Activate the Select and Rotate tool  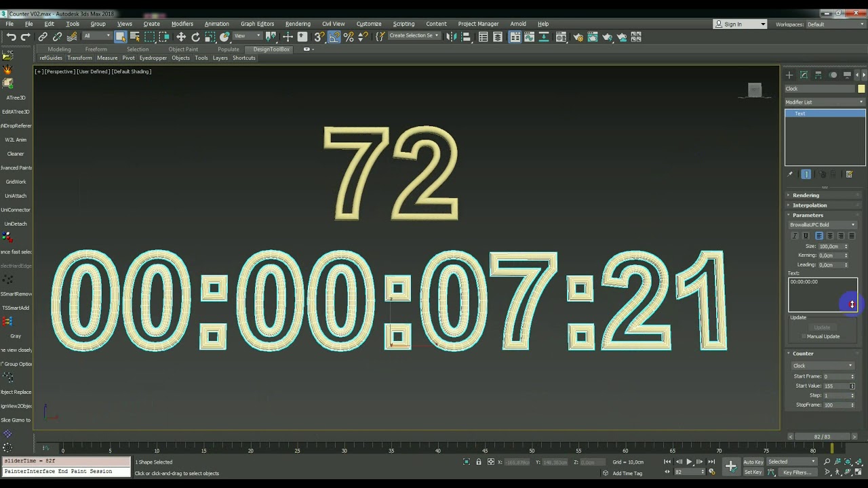[x=195, y=37]
